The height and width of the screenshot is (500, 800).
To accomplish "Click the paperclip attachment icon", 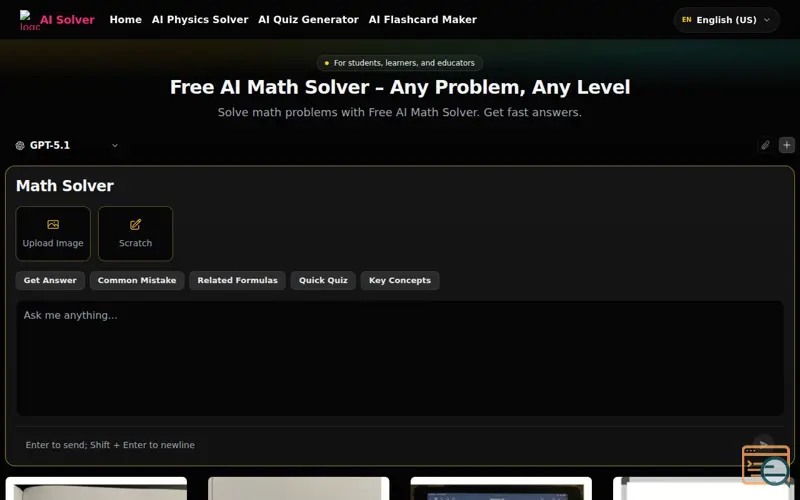I will point(765,145).
